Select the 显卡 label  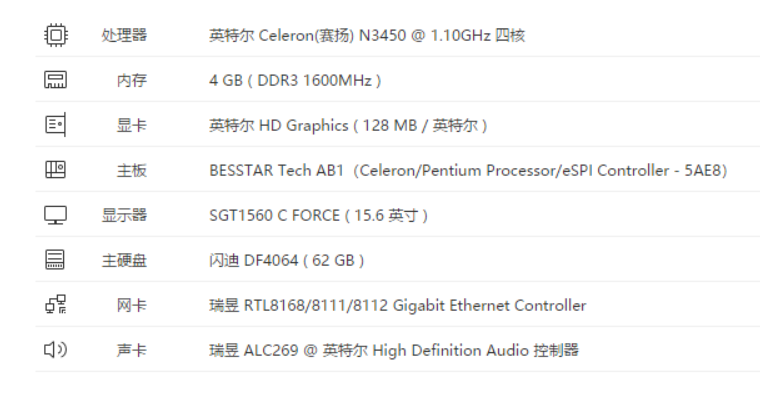pyautogui.click(x=131, y=126)
